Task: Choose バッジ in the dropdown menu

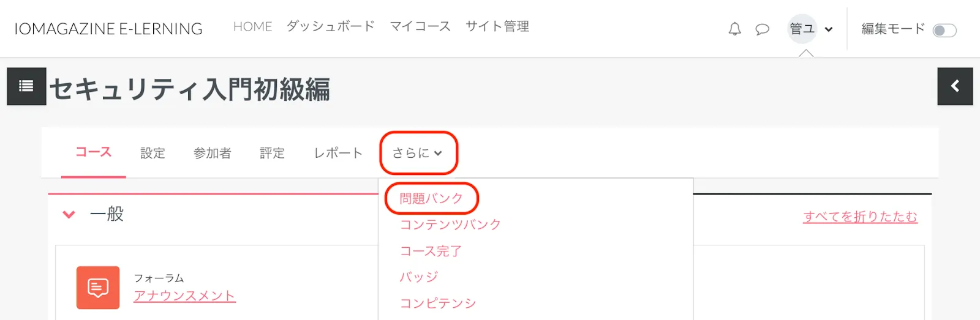Action: 419,277
